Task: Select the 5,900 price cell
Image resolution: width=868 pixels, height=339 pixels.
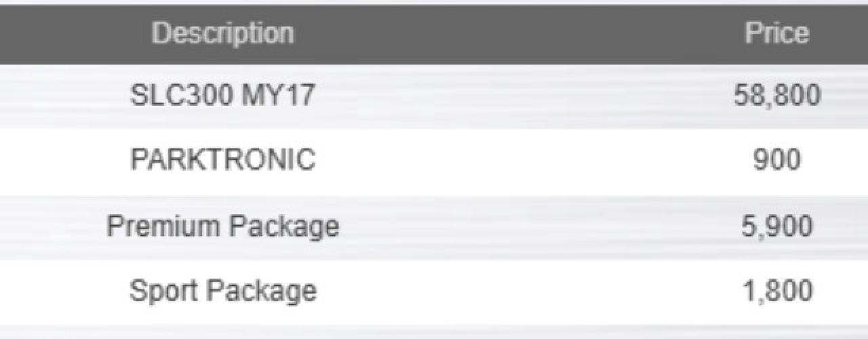Action: coord(776,226)
